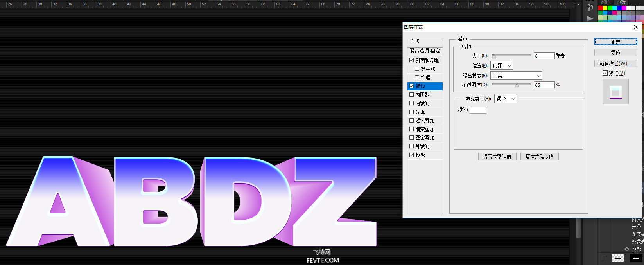Click the canvas scroll-up arrow
This screenshot has width=644, height=265.
click(578, 4)
